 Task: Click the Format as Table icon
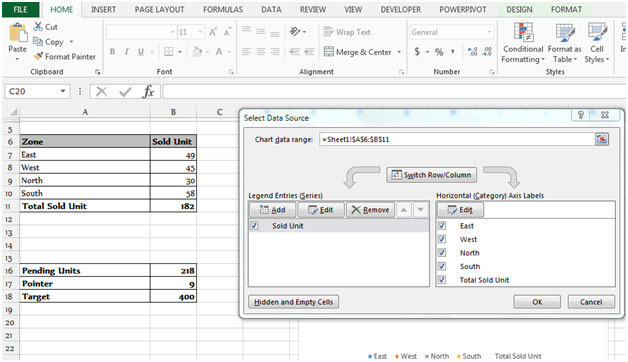565,32
